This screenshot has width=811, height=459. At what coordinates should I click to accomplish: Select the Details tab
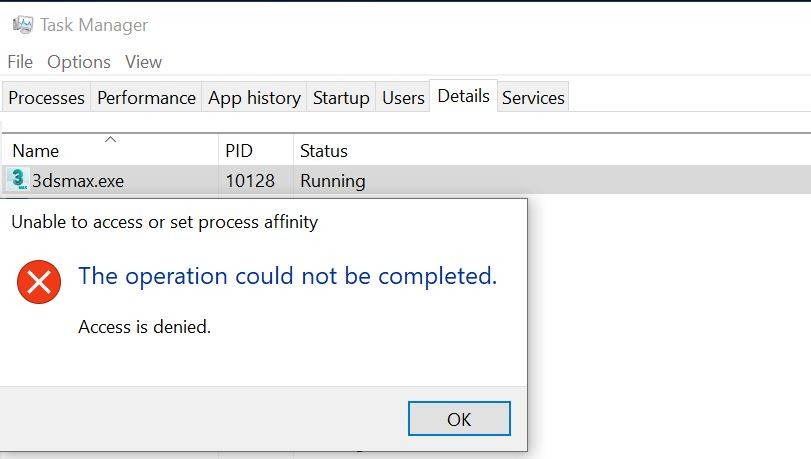tap(463, 96)
